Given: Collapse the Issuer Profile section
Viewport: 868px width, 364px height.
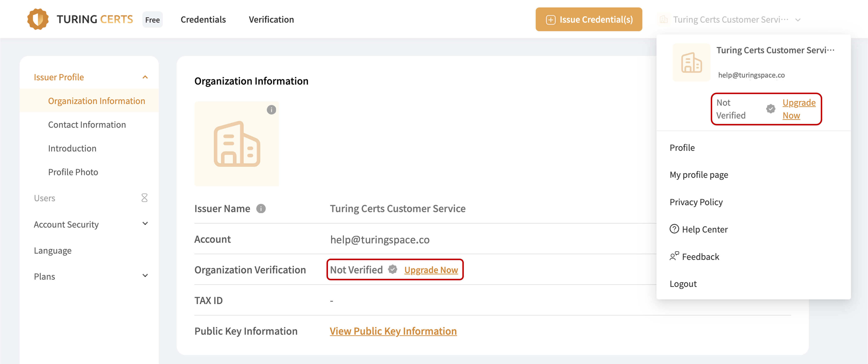Looking at the screenshot, I should (145, 77).
